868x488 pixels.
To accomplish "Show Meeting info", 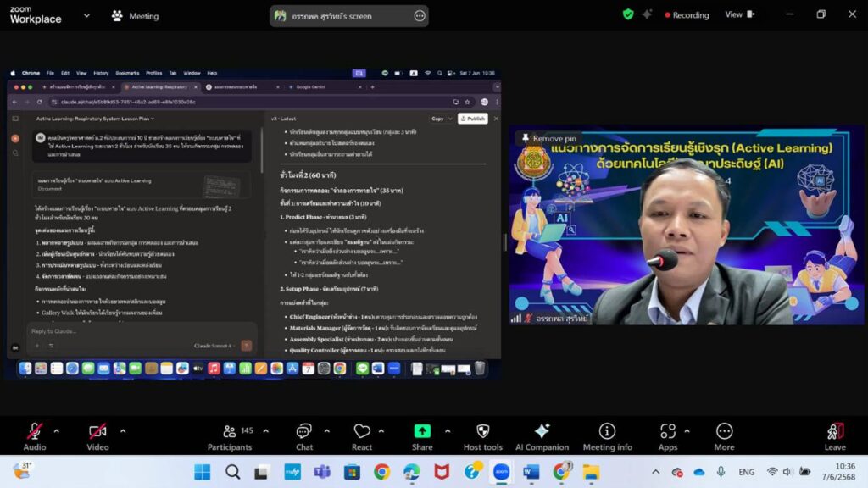I will (607, 435).
